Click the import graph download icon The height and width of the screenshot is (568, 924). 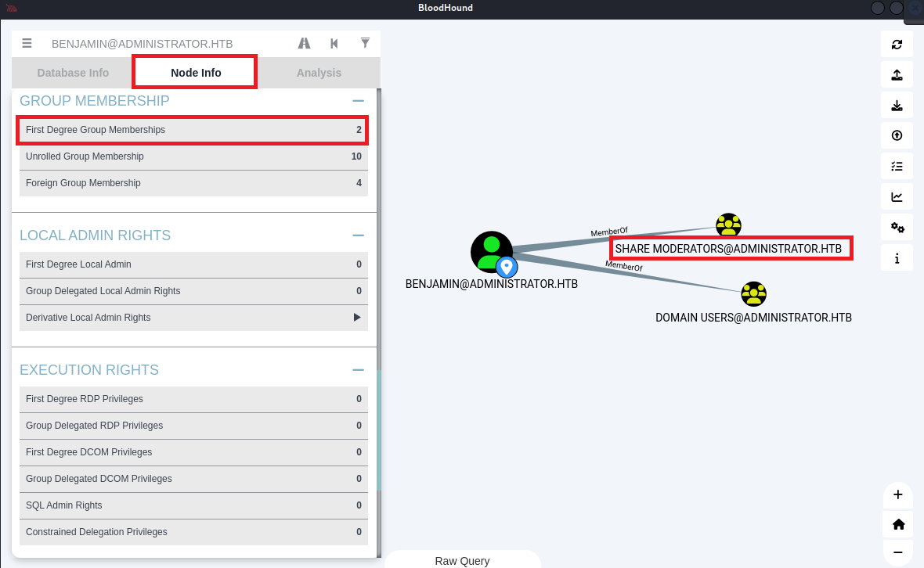[897, 106]
